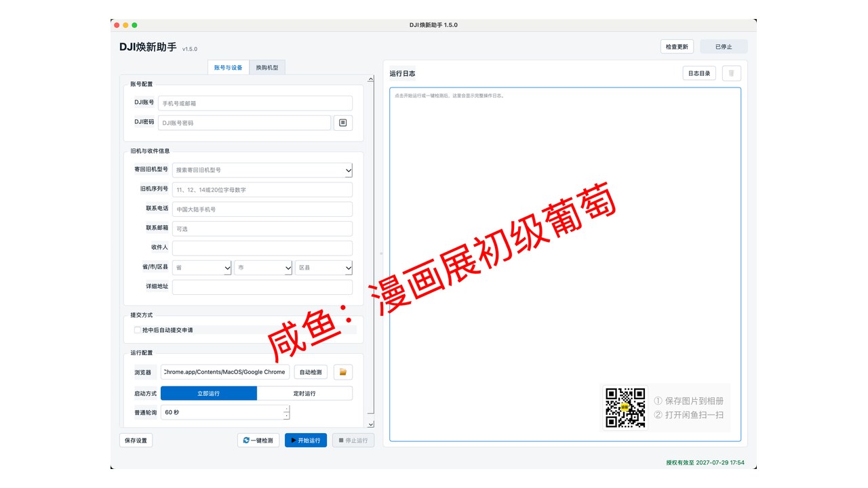
Task: Click the 提交方式 section title
Action: [142, 315]
